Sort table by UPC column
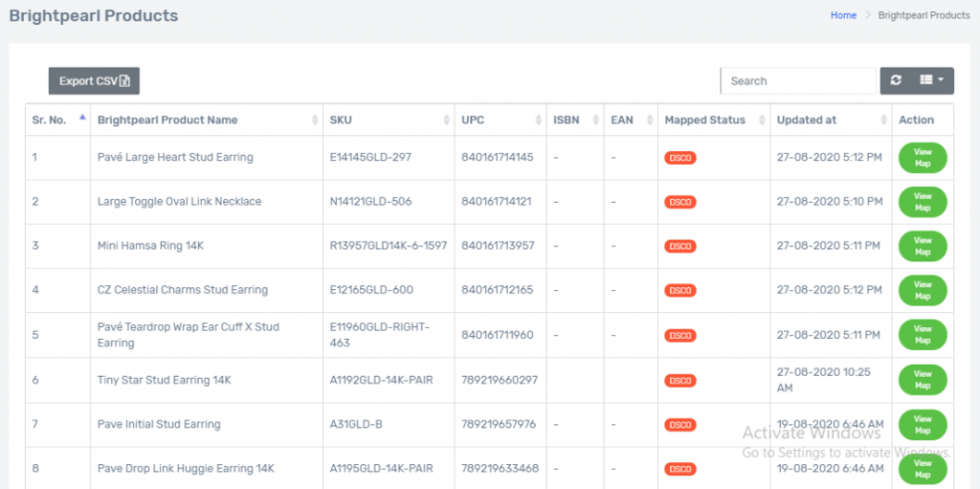980x489 pixels. point(501,120)
